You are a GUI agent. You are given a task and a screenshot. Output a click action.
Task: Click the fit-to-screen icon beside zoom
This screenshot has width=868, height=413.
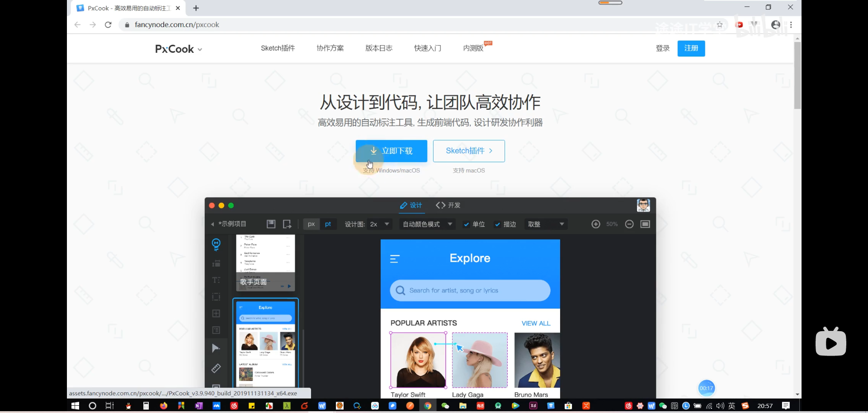(x=645, y=224)
